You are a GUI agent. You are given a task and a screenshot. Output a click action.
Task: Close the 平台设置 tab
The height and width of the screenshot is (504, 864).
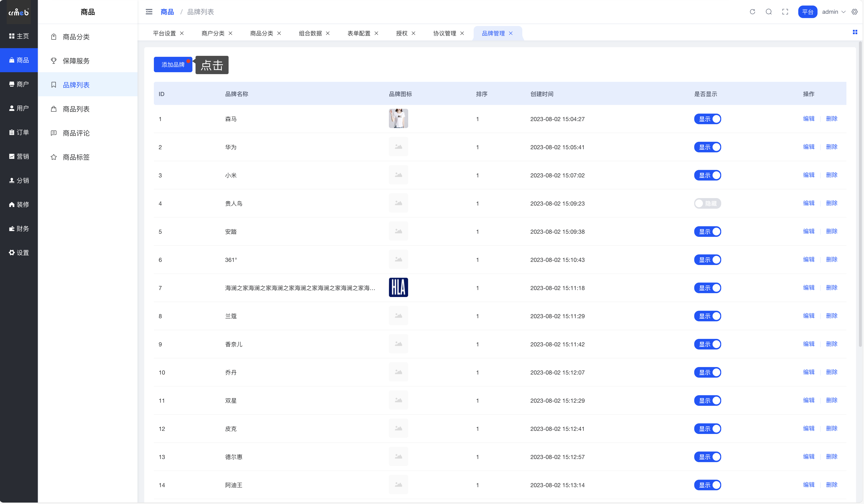182,33
